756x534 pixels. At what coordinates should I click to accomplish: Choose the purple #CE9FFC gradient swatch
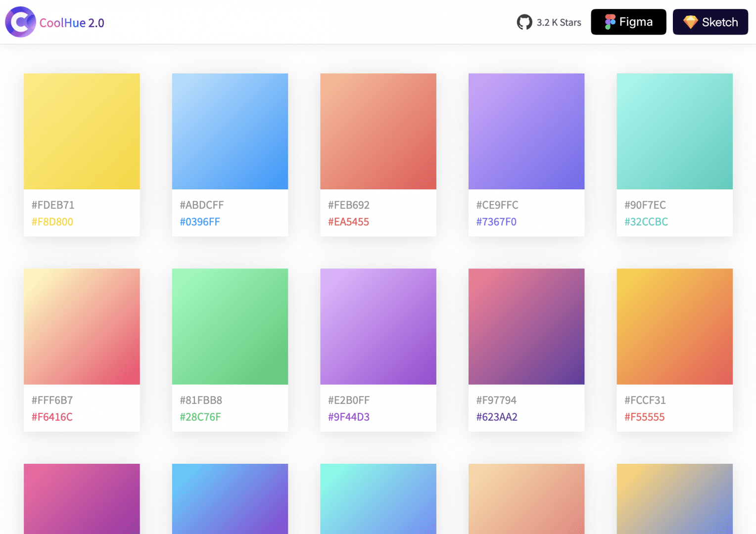(526, 132)
